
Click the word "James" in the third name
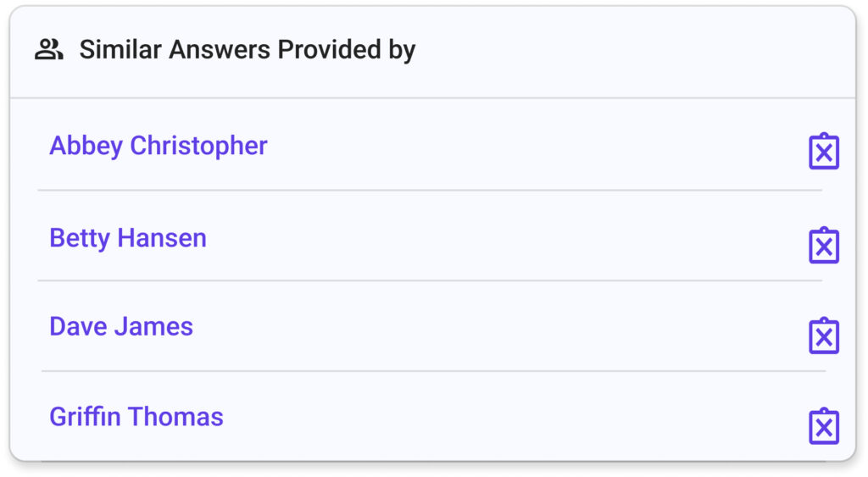tap(154, 326)
